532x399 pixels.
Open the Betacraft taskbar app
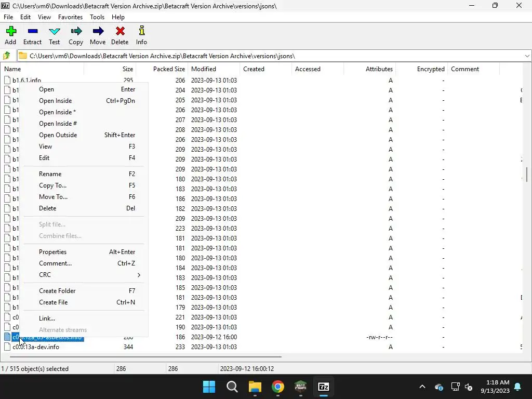point(301,387)
